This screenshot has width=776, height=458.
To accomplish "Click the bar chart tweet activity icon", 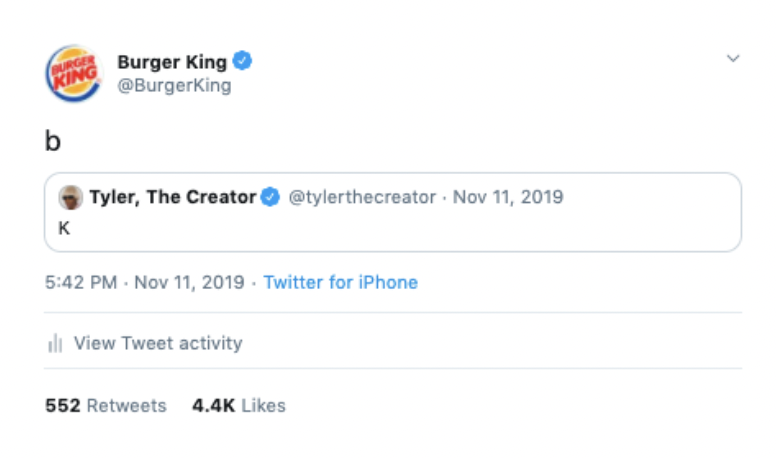I will (55, 344).
